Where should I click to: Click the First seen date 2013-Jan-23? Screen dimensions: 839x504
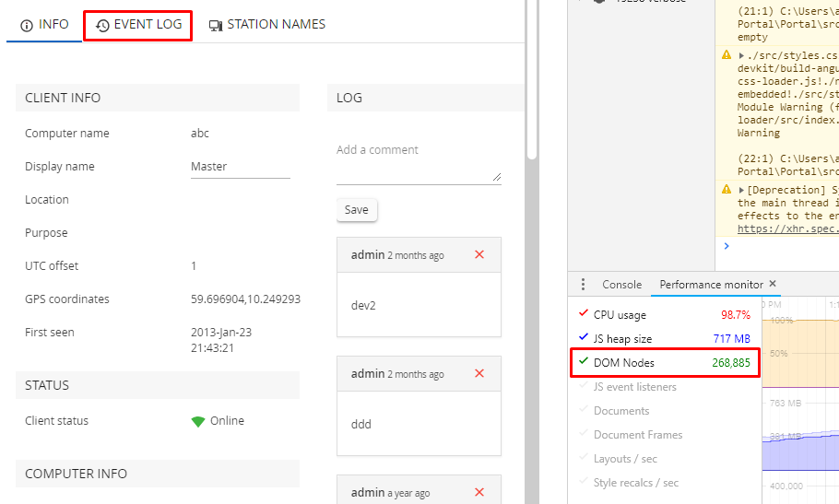pyautogui.click(x=221, y=333)
